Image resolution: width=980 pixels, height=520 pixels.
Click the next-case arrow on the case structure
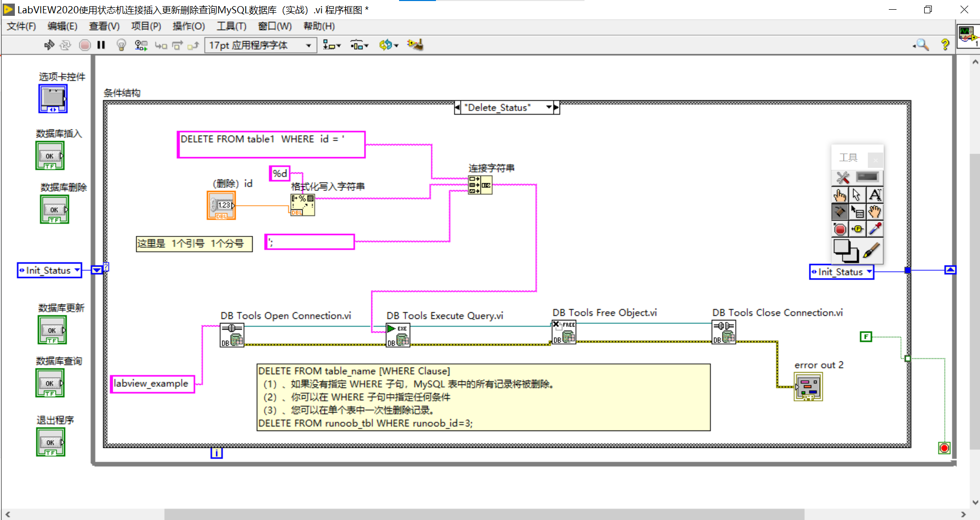click(x=555, y=107)
